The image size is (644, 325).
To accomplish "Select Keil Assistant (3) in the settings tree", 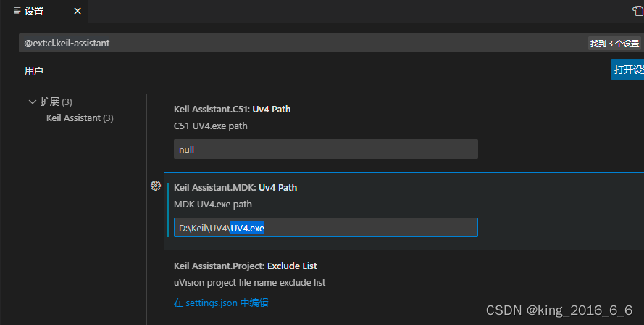I will point(80,118).
